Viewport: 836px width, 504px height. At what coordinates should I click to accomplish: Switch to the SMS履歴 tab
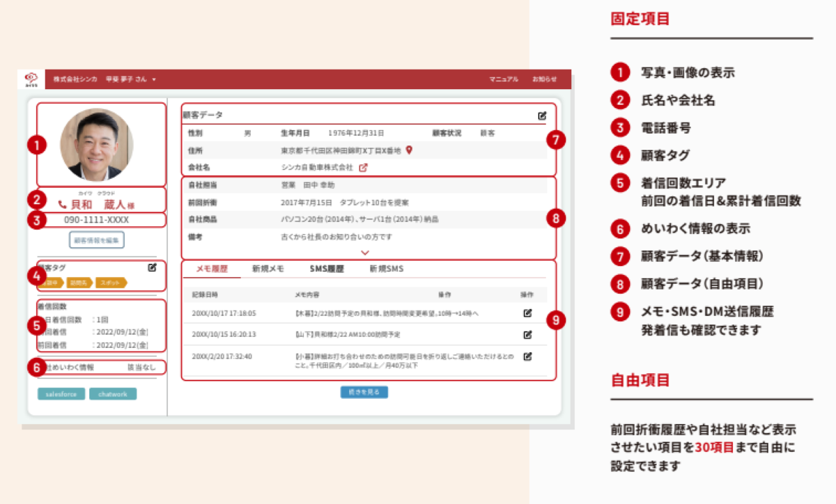327,269
